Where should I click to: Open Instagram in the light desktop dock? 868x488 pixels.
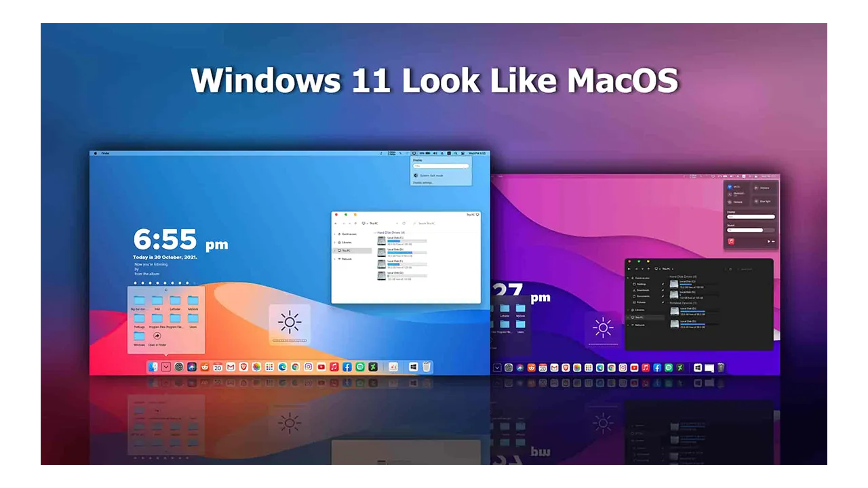pyautogui.click(x=308, y=367)
